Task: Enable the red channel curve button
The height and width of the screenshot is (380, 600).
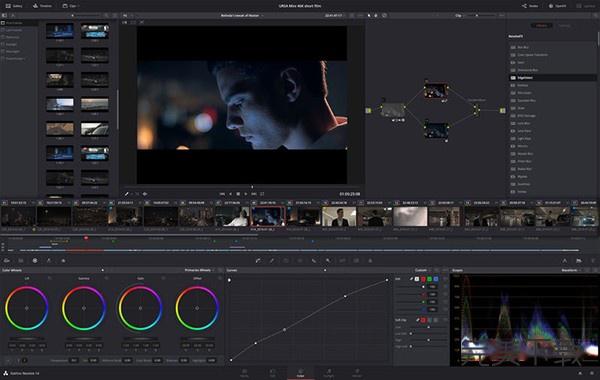Action: (423, 279)
